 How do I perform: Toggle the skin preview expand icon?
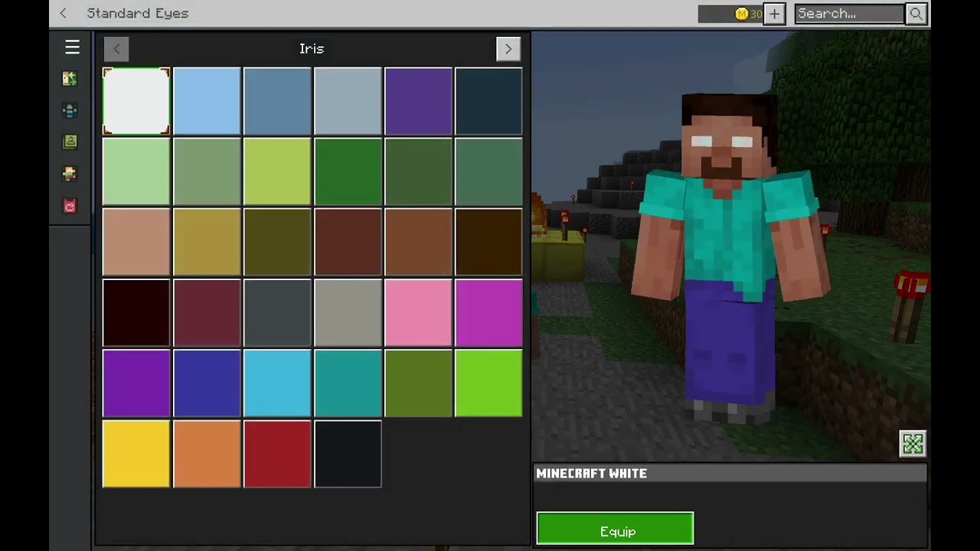pos(913,444)
